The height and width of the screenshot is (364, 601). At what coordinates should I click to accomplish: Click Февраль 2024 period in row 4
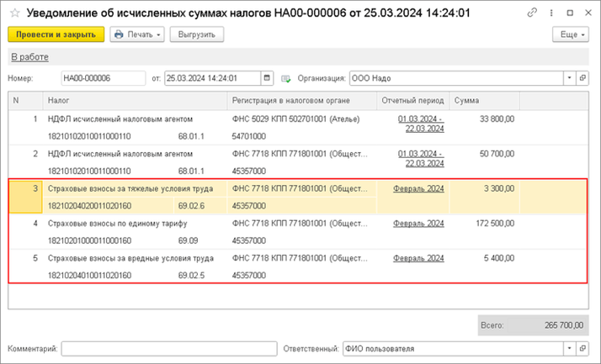(418, 224)
